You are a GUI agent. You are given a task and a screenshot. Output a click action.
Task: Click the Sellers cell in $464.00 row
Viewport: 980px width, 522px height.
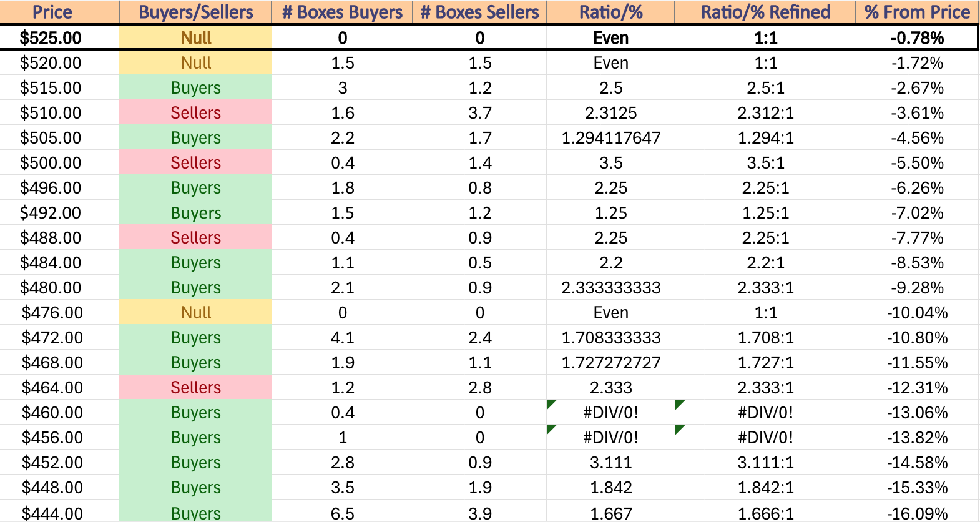(195, 387)
